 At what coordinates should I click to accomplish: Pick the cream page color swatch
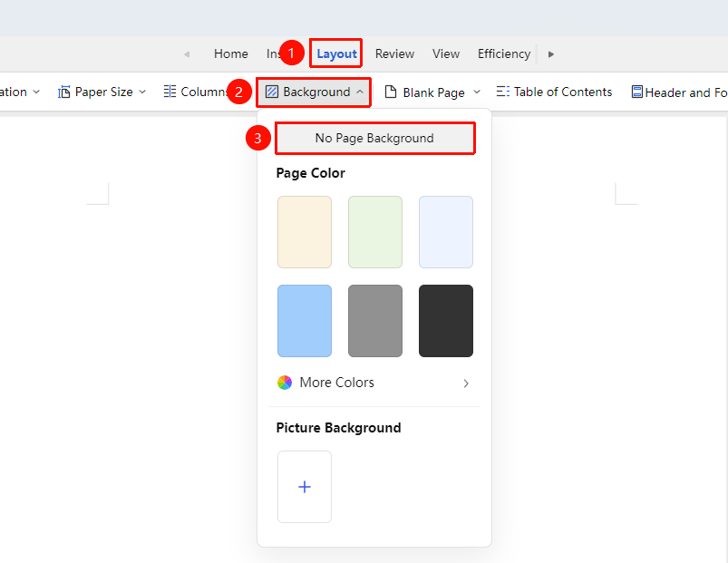pyautogui.click(x=305, y=232)
